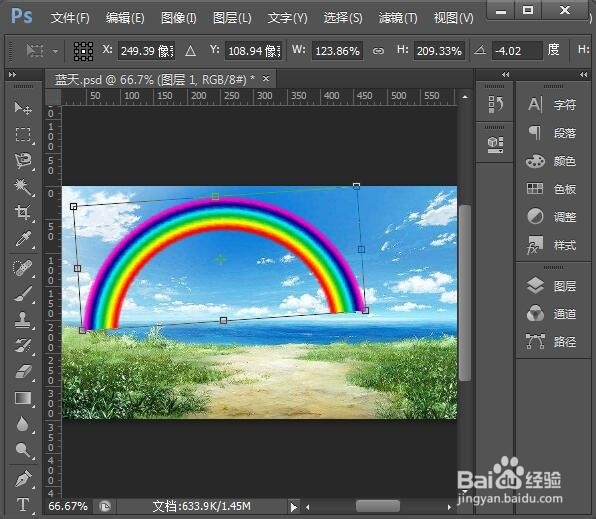This screenshot has width=596, height=519.
Task: Select the Healing Brush tool
Action: (x=23, y=268)
